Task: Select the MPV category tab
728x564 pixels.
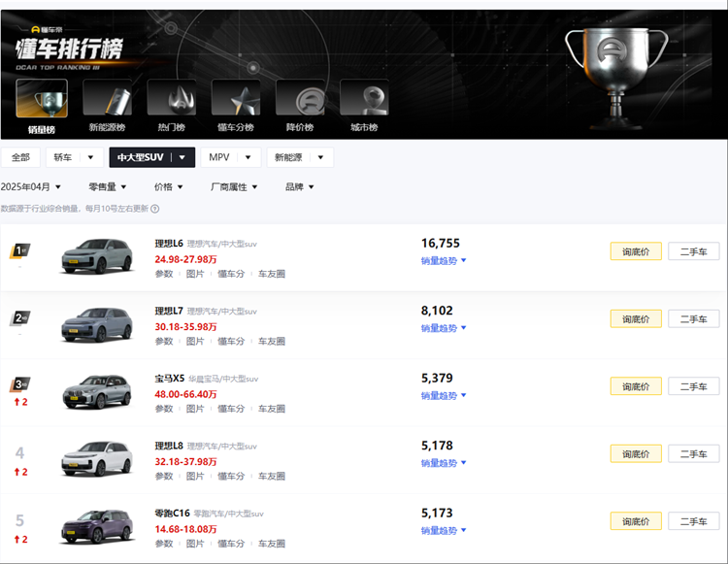Action: point(219,157)
